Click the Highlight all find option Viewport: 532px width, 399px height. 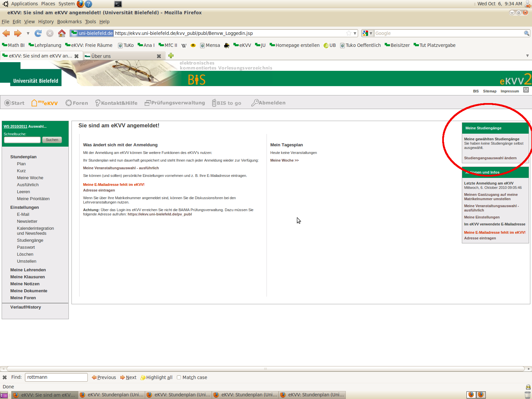pos(156,377)
